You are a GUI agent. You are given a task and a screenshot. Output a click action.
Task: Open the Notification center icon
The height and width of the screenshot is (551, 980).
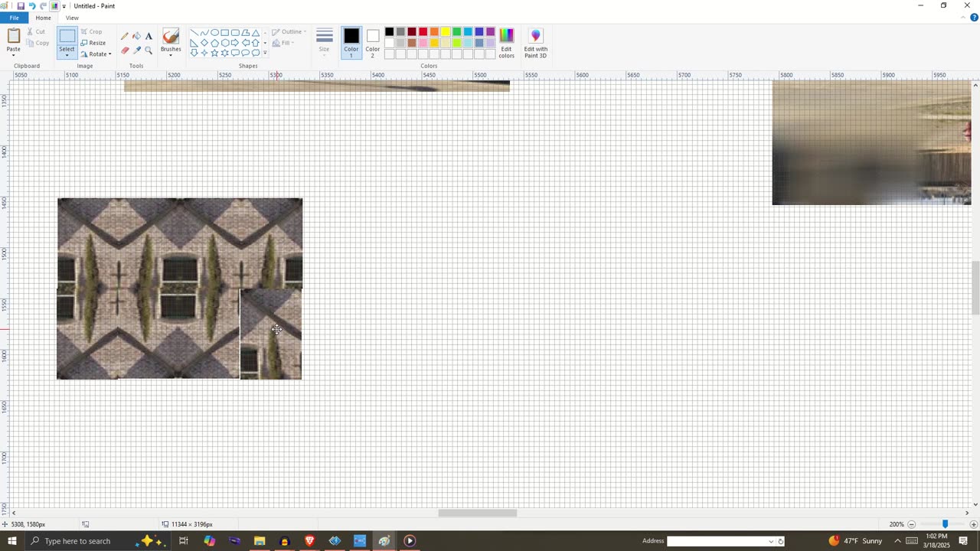963,541
